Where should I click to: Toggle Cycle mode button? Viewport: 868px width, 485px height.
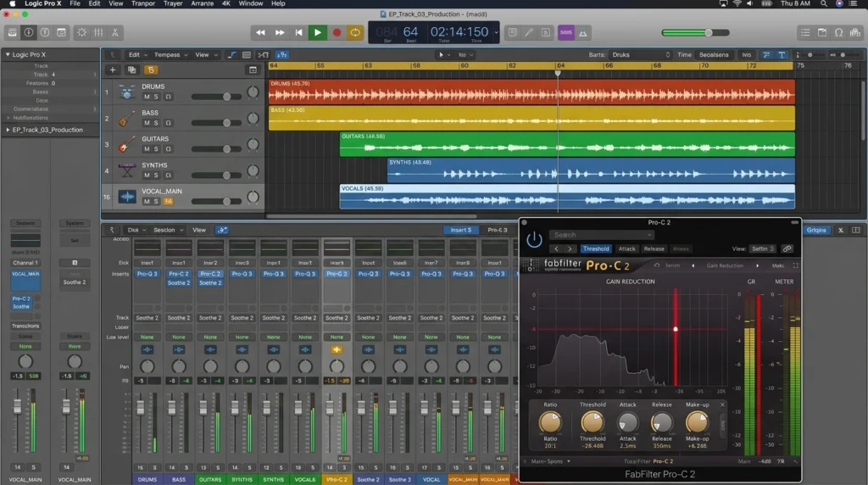coord(355,33)
